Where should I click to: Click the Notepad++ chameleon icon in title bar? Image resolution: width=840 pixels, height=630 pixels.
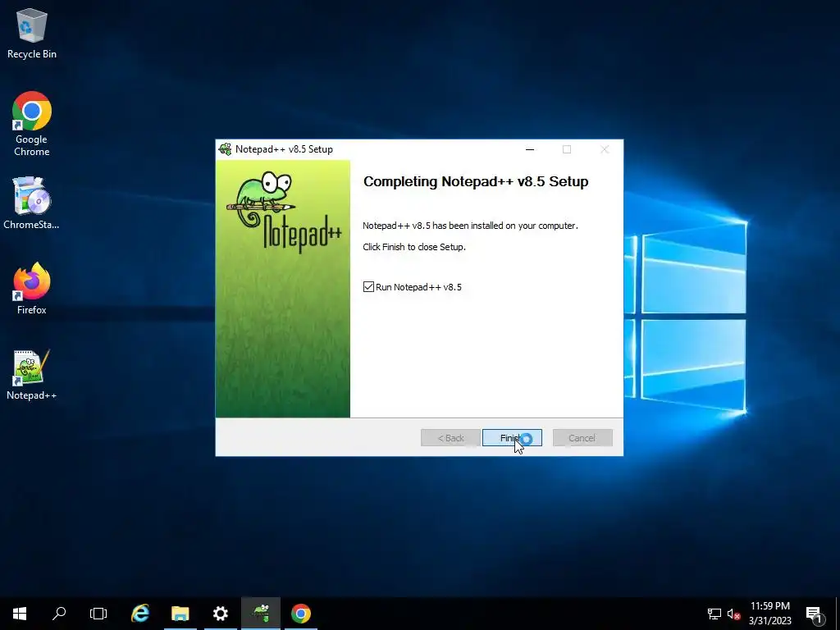coord(225,149)
